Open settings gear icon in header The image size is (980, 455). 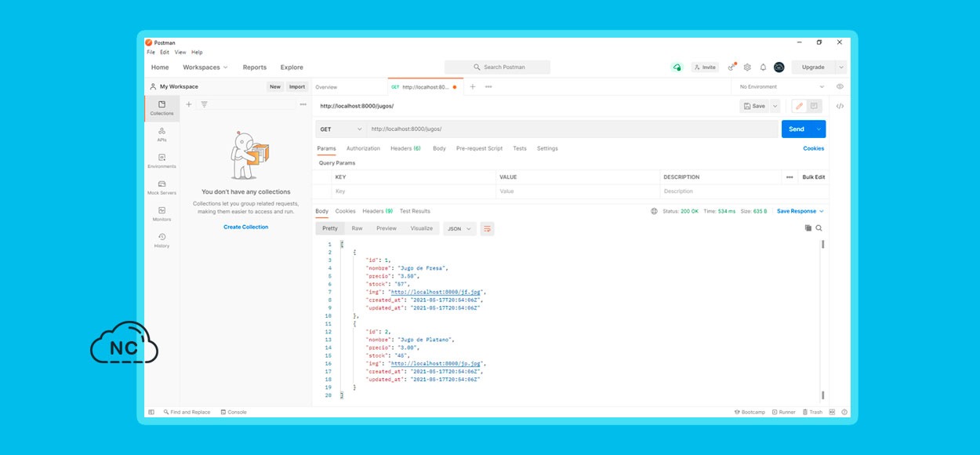pos(747,67)
